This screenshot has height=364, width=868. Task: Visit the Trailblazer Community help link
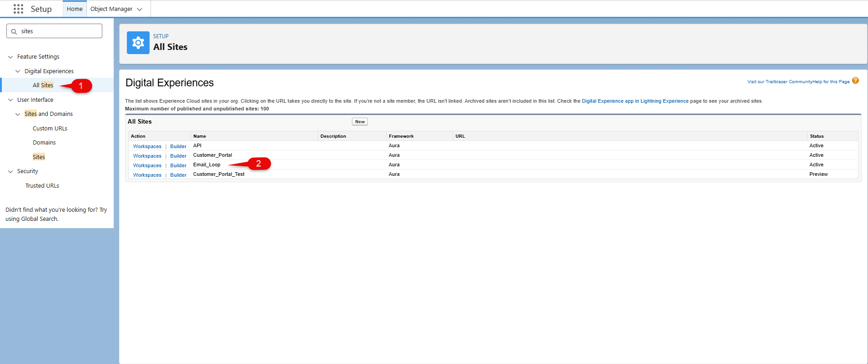(x=798, y=82)
